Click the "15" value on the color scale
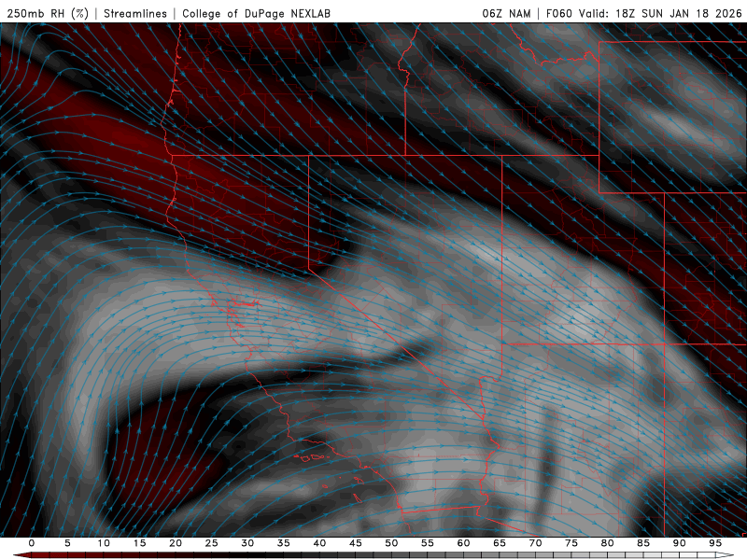The height and width of the screenshot is (560, 747). 139,543
